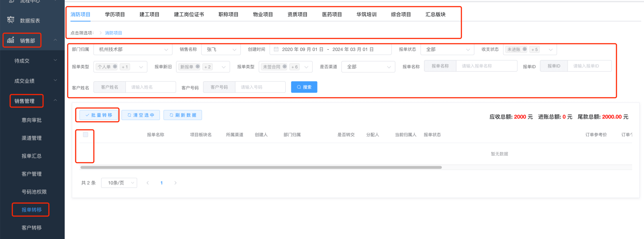Image resolution: width=644 pixels, height=239 pixels.
Task: Click the calendar icon in 创建时间 field
Action: [x=276, y=49]
